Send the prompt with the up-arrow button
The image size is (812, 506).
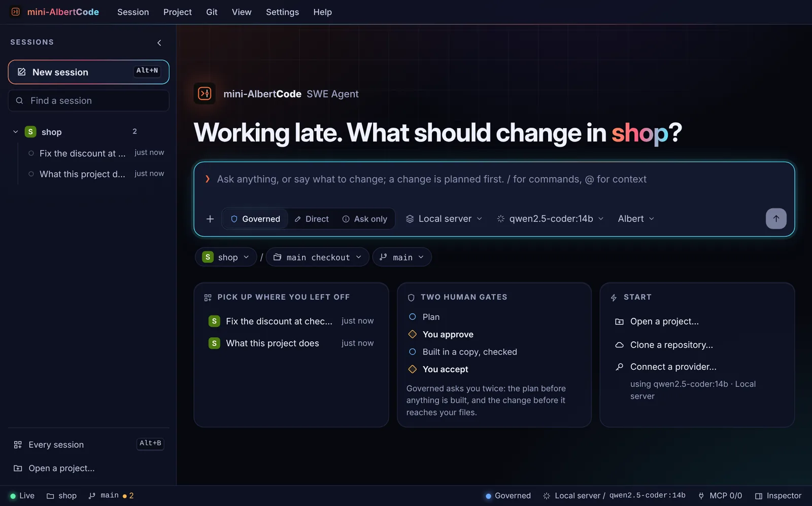(x=776, y=219)
